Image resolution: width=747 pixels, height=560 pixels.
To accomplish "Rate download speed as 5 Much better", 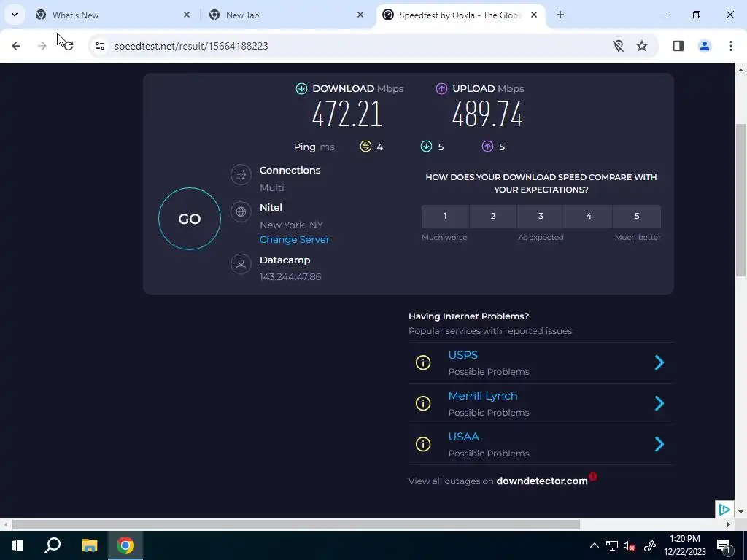I will pos(637,216).
